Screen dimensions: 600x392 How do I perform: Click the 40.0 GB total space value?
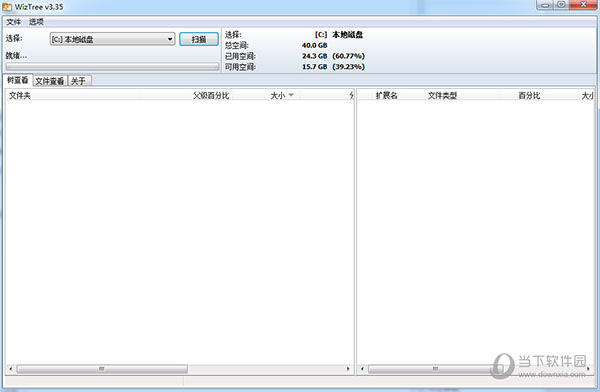(315, 45)
